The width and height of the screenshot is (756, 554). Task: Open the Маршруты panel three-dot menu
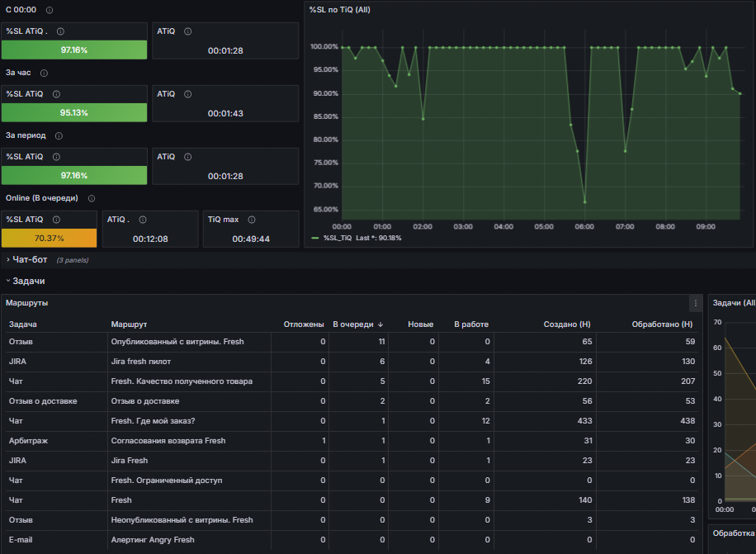[695, 303]
